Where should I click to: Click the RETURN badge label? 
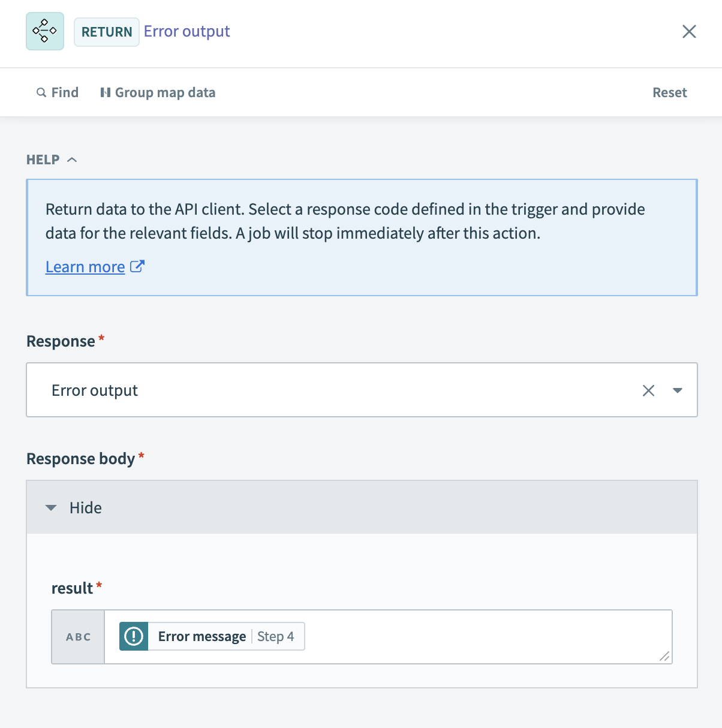click(107, 32)
